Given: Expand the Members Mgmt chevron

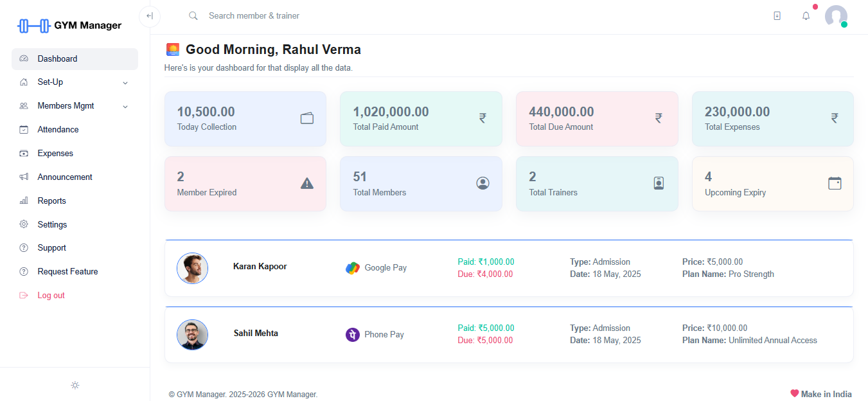Looking at the screenshot, I should point(125,107).
